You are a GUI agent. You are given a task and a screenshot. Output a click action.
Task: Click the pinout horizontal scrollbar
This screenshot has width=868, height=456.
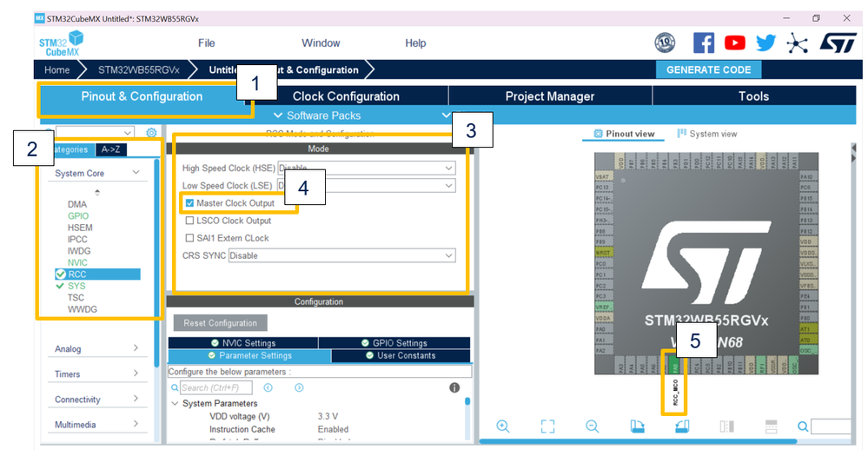point(638,441)
